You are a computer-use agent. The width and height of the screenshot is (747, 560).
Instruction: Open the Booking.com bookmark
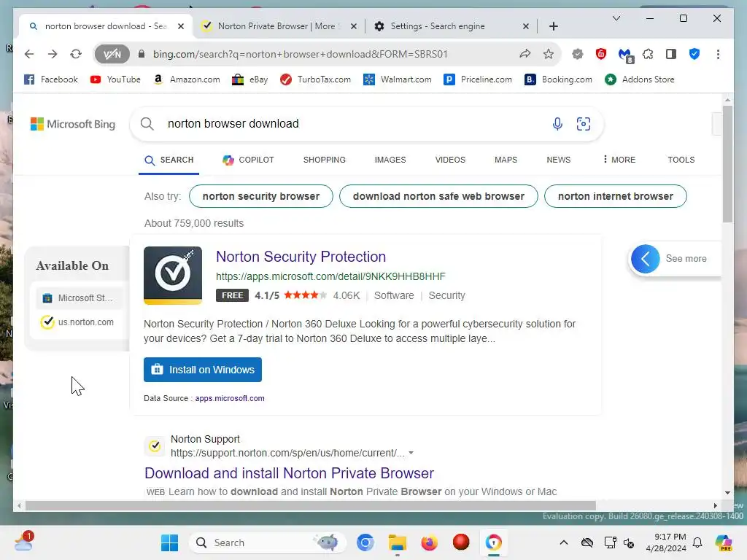point(558,79)
